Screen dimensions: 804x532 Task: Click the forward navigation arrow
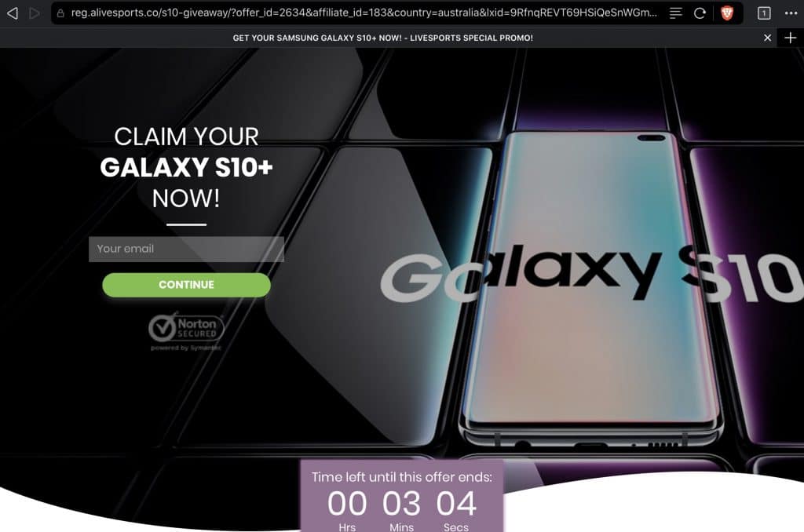(x=35, y=13)
